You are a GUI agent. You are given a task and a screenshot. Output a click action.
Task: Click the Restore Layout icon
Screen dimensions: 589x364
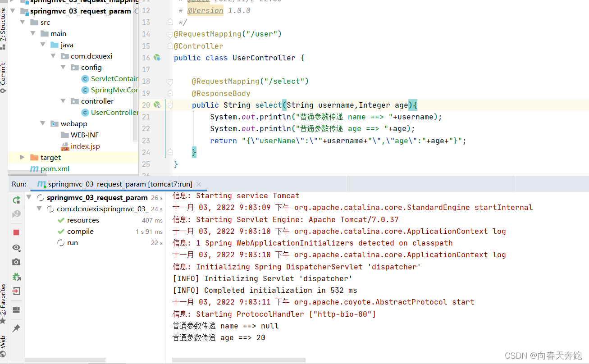16,310
